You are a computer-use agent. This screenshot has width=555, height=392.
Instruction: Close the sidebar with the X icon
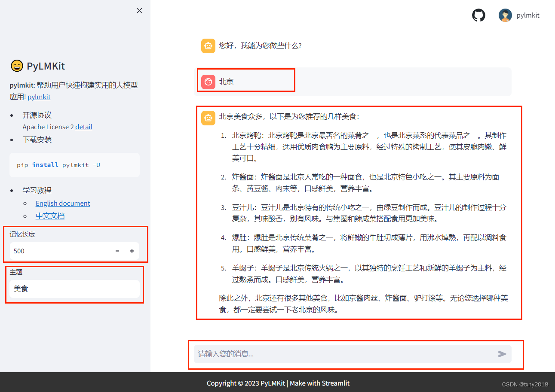point(139,10)
